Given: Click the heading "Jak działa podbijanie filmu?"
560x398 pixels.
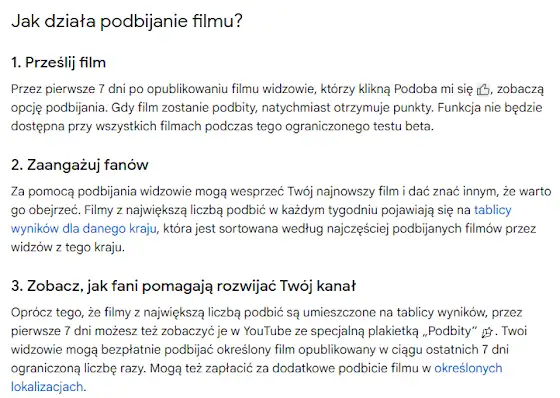Looking at the screenshot, I should tap(127, 21).
